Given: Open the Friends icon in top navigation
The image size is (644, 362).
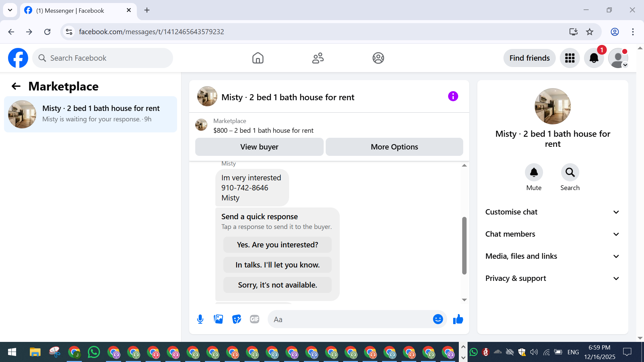Looking at the screenshot, I should point(318,58).
